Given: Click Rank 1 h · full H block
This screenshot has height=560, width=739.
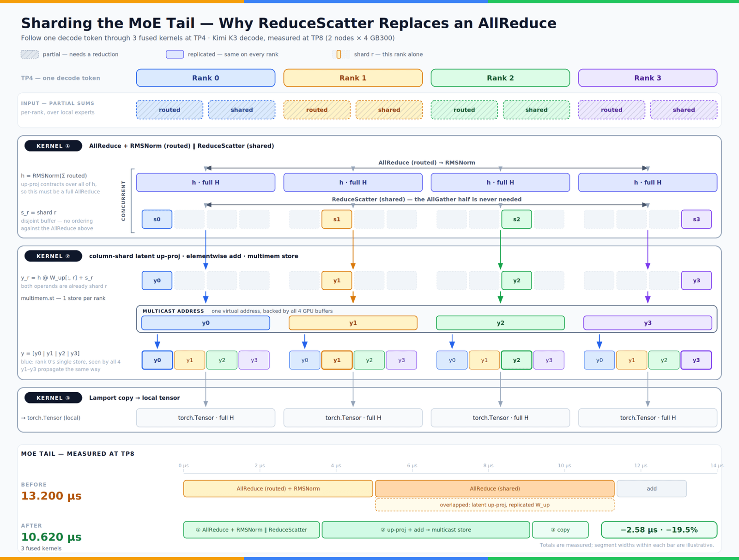Looking at the screenshot, I should 353,183.
